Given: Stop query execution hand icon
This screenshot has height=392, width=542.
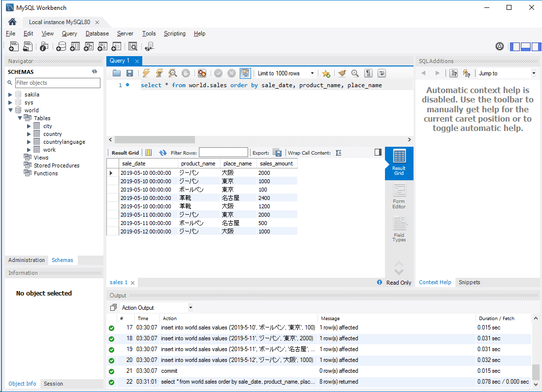Looking at the screenshot, I should 186,73.
